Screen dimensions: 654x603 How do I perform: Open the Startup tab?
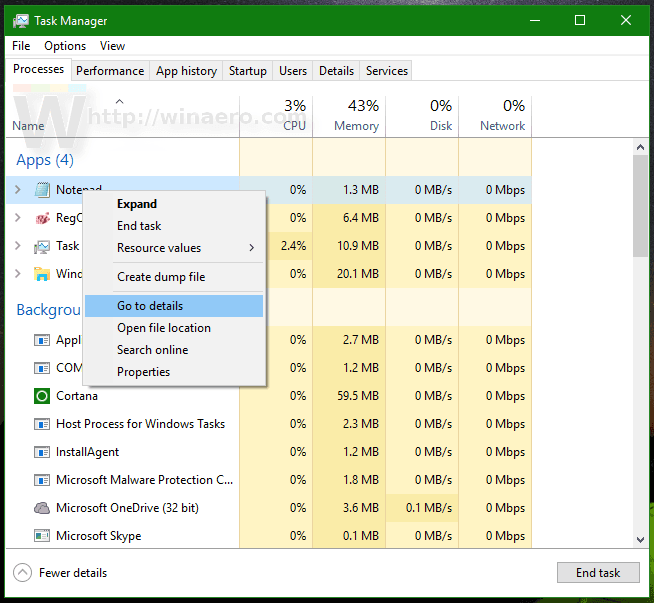pos(248,71)
